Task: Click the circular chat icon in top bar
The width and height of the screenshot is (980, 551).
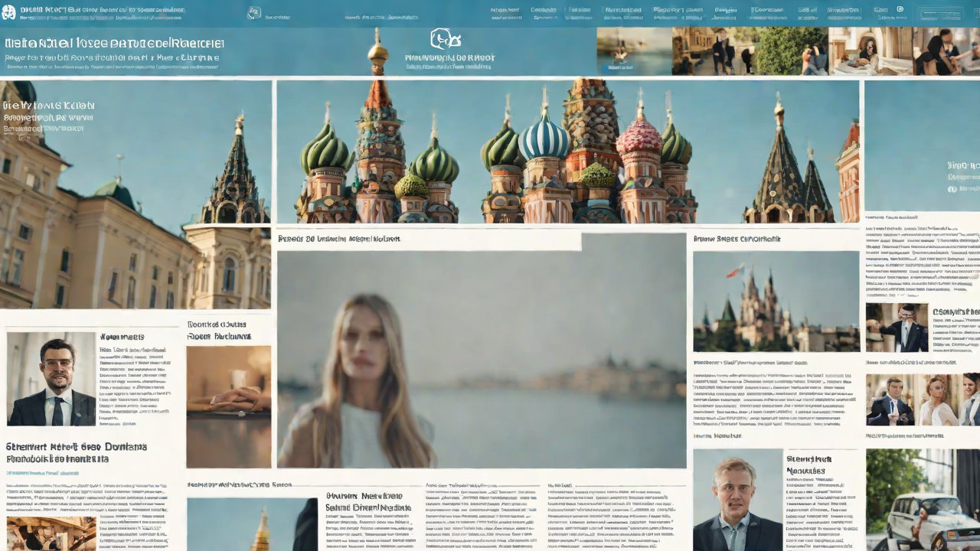Action: 253,13
